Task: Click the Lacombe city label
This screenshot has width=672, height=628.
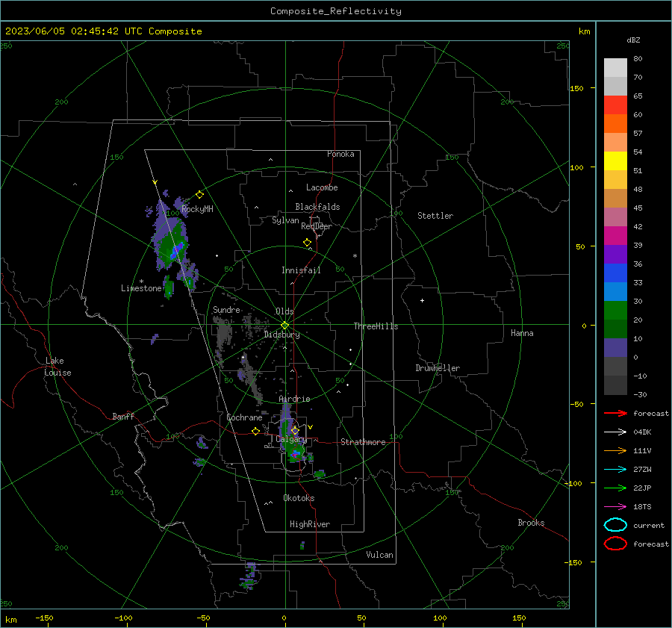Action: pos(322,187)
